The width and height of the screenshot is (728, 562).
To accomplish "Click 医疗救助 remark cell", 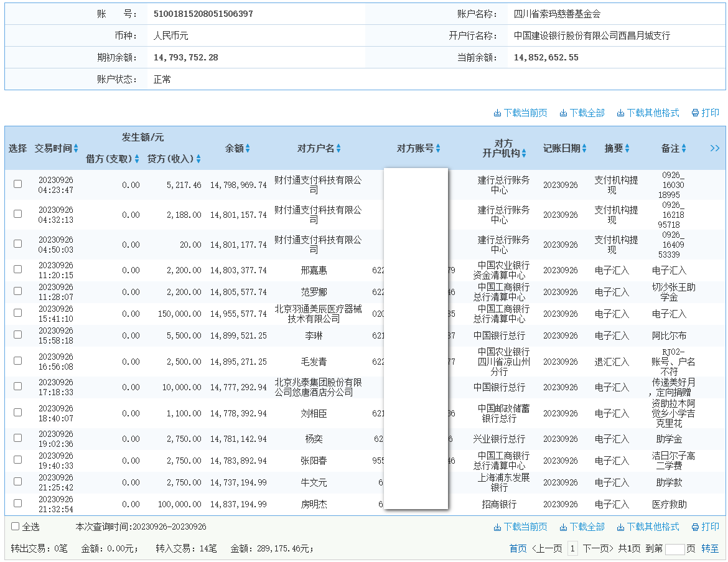I will tap(669, 504).
